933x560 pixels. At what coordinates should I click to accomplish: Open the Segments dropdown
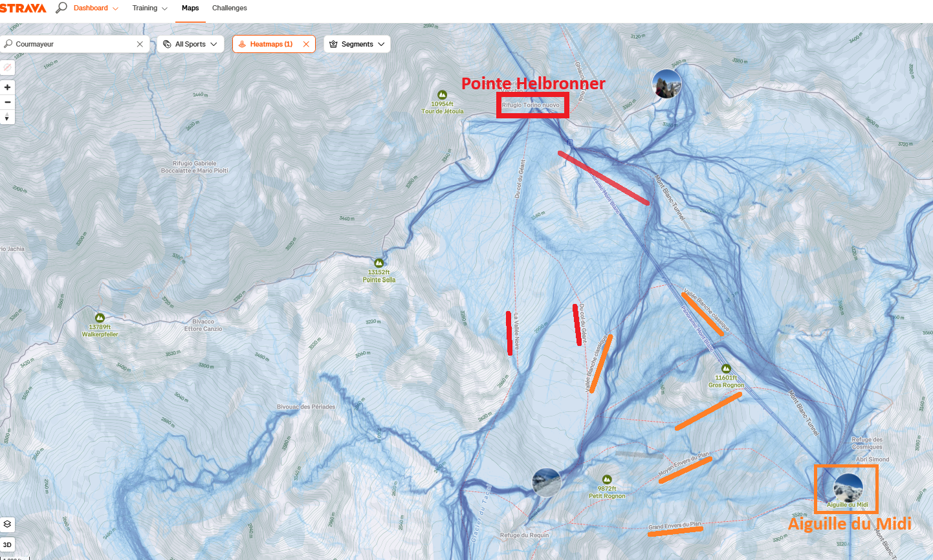[x=357, y=44]
